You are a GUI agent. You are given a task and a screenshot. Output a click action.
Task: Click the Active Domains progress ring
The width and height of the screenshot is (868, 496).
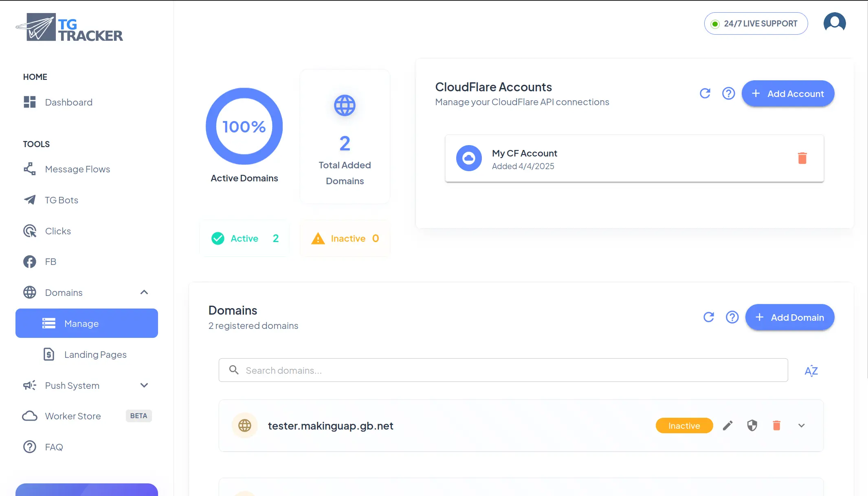tap(244, 126)
